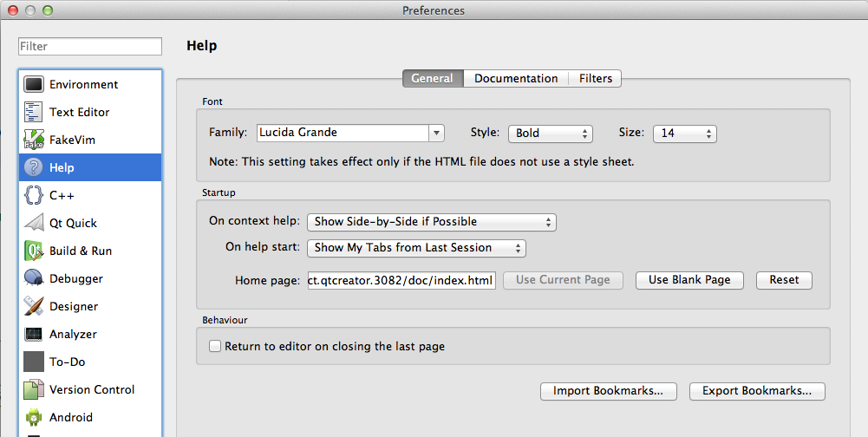868x437 pixels.
Task: Switch to the Documentation tab
Action: (516, 78)
